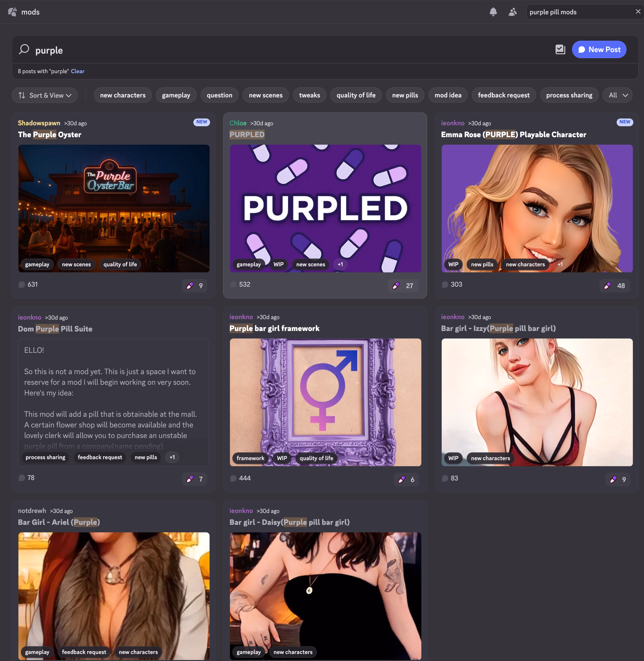Open author Chloe's profile

pyautogui.click(x=238, y=123)
